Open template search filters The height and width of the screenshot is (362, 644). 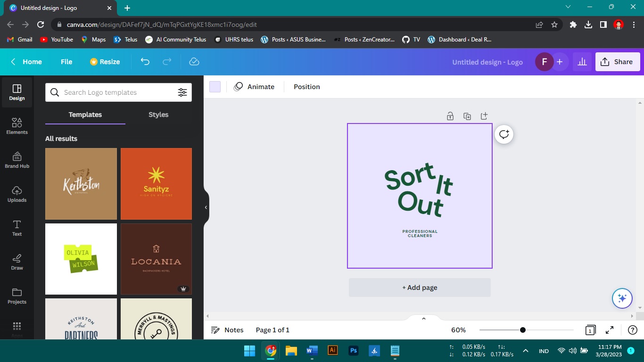[182, 92]
